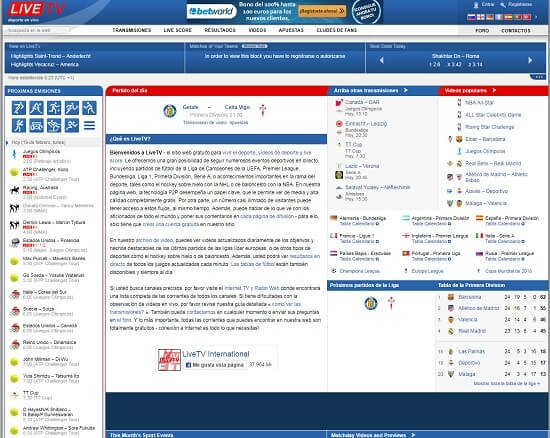Viewport: 550px width, 438px height.
Task: Open the Videos menu
Action: coord(257,30)
